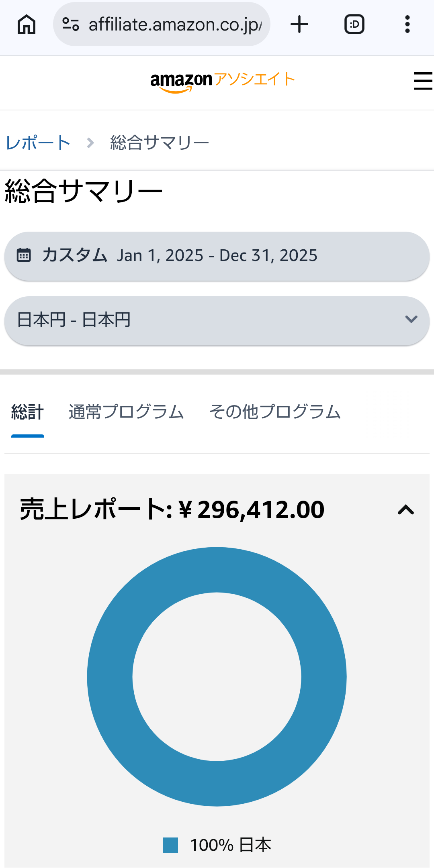The height and width of the screenshot is (868, 434).
Task: Collapse the 売上レポート section
Action: click(x=405, y=510)
